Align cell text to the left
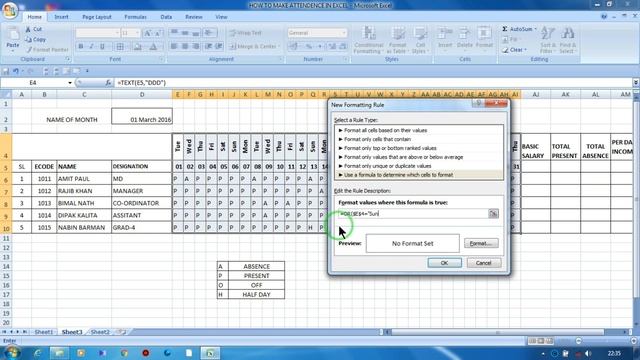Screen dimensions: 640x360 [x=174, y=47]
